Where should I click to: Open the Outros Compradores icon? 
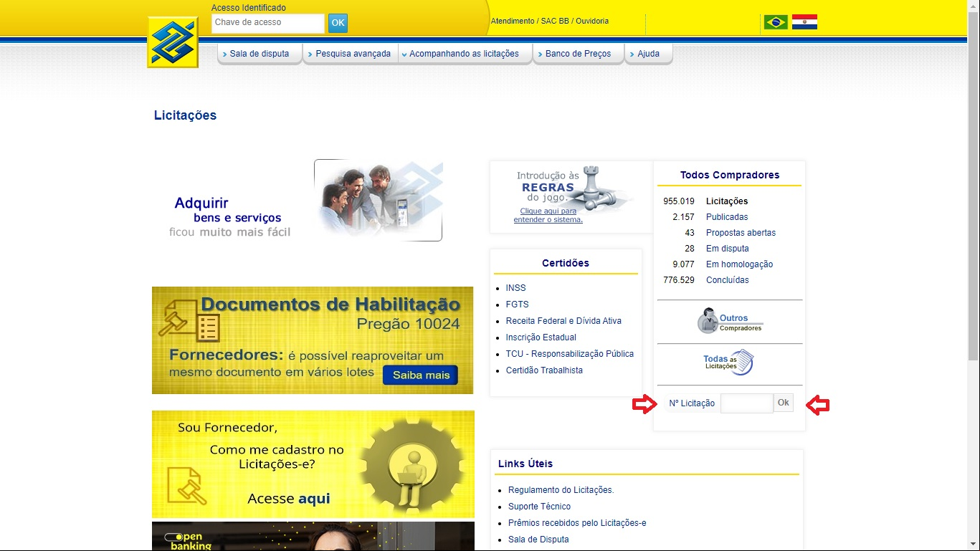pyautogui.click(x=730, y=321)
